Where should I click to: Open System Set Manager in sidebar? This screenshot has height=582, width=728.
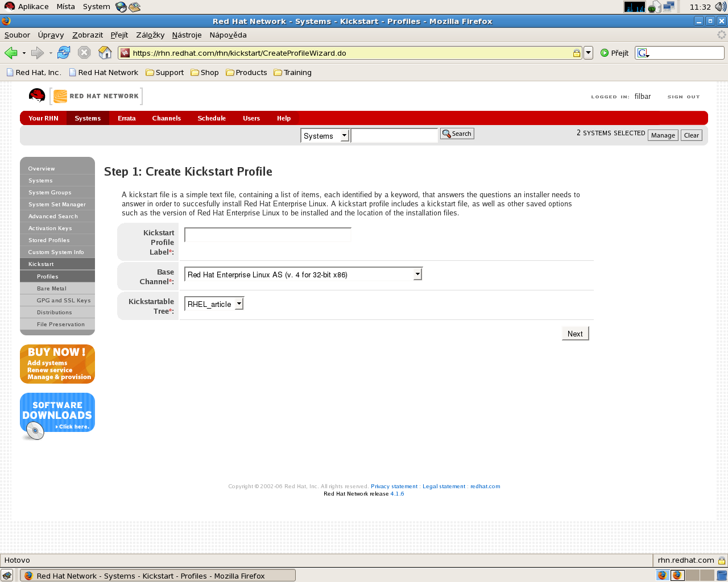click(x=57, y=205)
